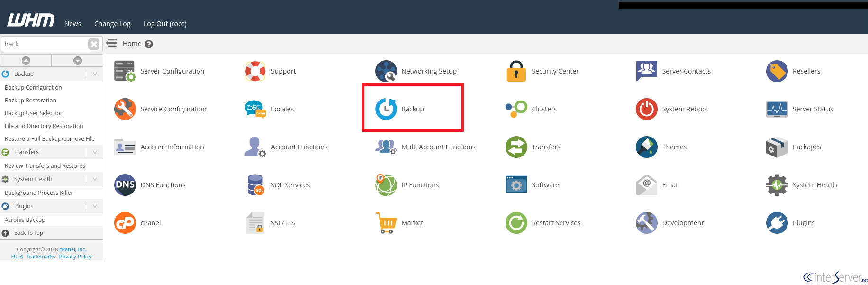The height and width of the screenshot is (285, 868).
Task: Open the Networking Setup icon
Action: coord(386,71)
